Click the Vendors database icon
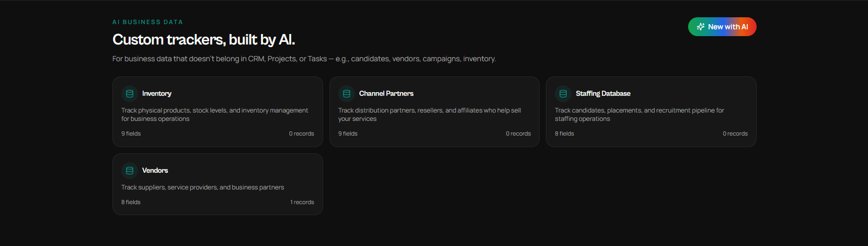Viewport: 868px width, 246px height. point(130,171)
